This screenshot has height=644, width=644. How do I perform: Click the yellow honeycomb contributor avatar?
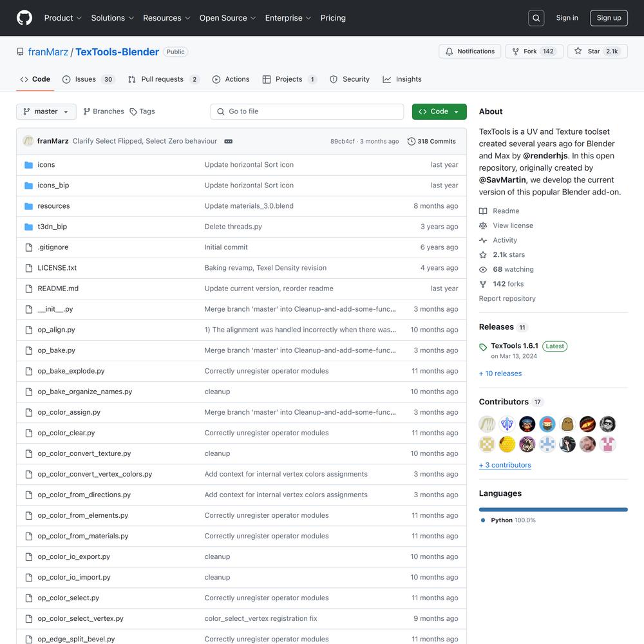pyautogui.click(x=507, y=444)
